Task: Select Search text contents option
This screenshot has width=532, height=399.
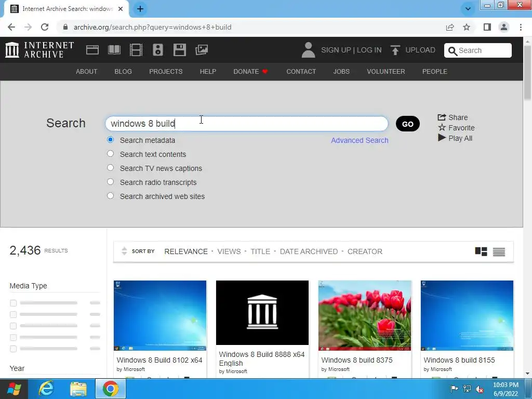Action: tap(110, 154)
